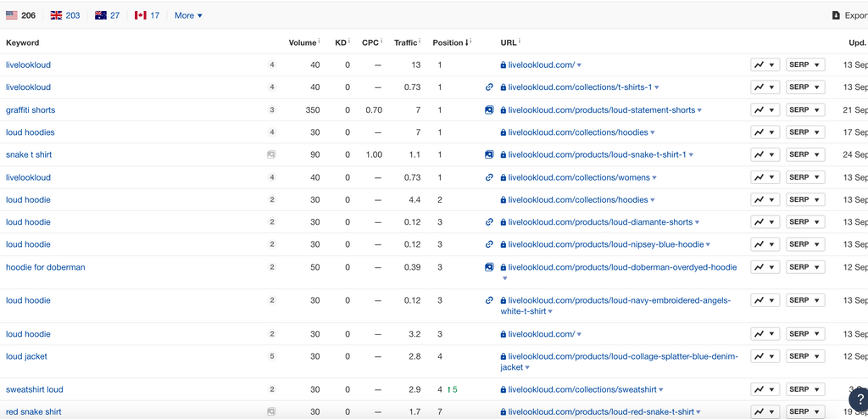Sort by KD column header
The image size is (868, 419).
[x=341, y=42]
